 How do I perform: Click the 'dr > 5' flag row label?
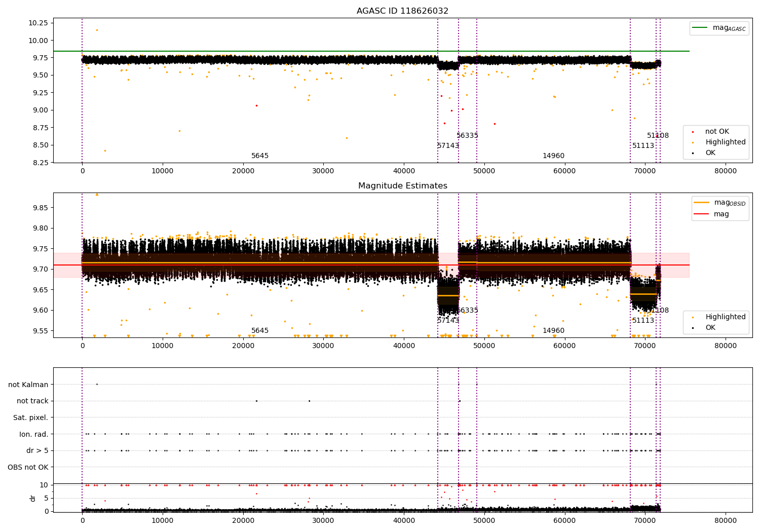pos(37,450)
